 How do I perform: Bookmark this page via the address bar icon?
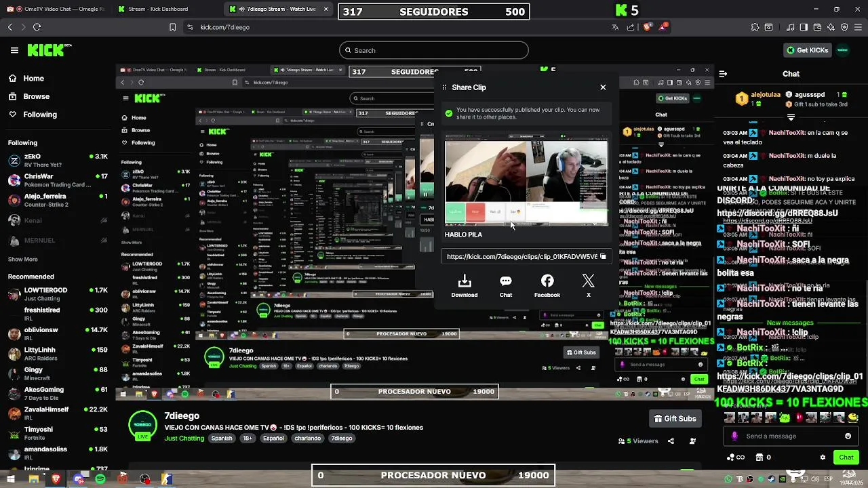pos(173,27)
